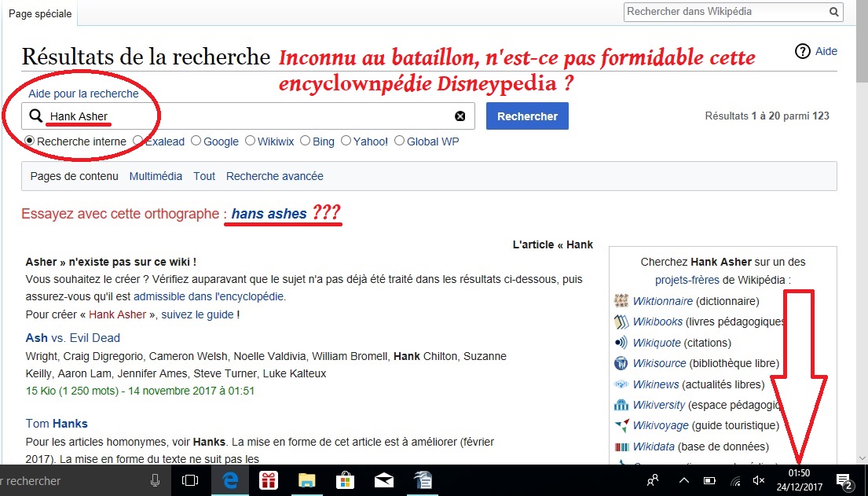This screenshot has width=868, height=496.
Task: Open Aide pour la recherche link
Action: (x=83, y=94)
